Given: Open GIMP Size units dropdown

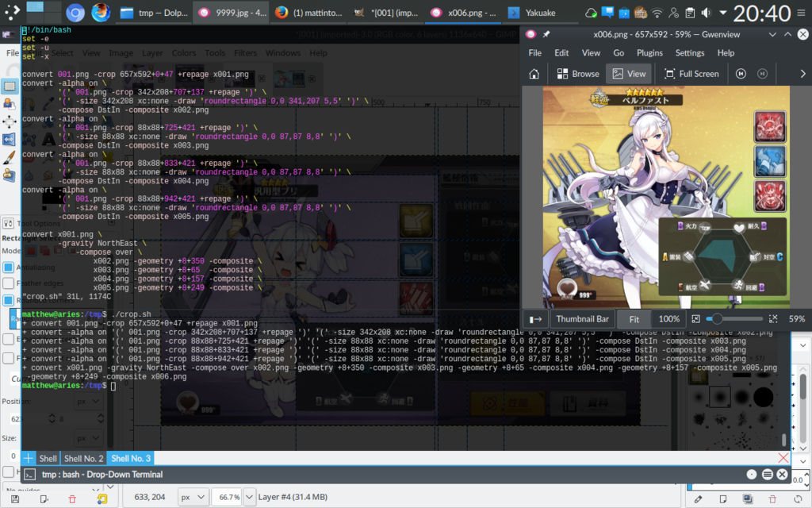Looking at the screenshot, I should point(88,438).
